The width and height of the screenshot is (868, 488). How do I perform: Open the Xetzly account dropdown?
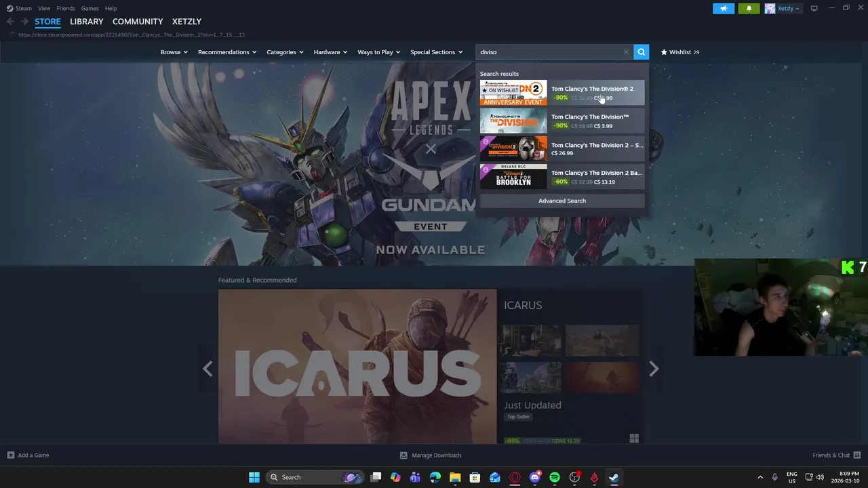(x=783, y=8)
